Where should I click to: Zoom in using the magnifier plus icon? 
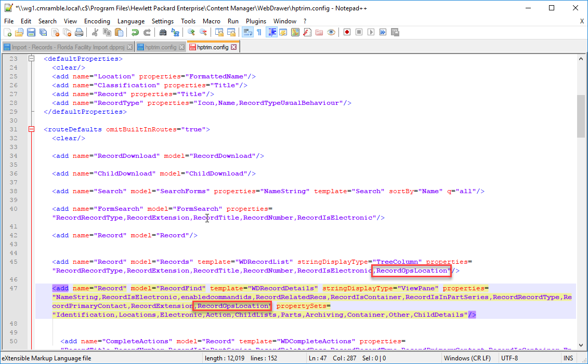coord(191,33)
